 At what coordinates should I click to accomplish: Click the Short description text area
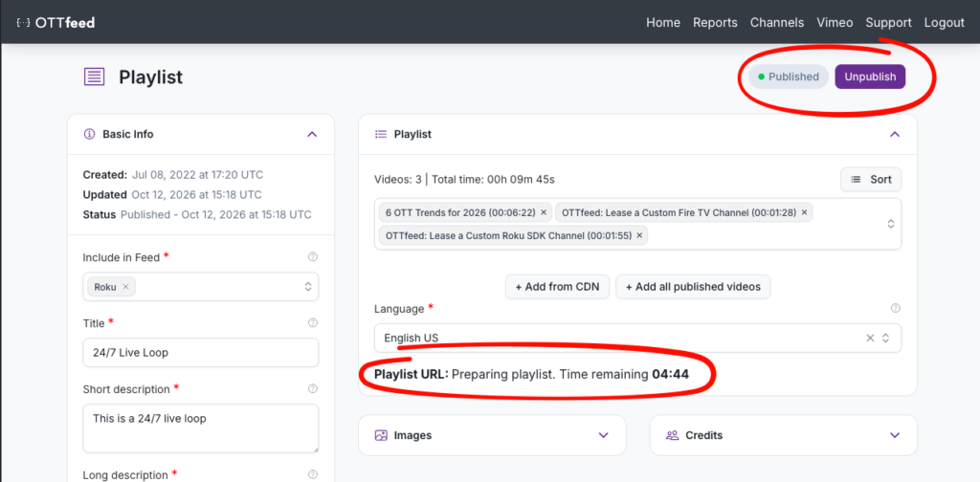(x=201, y=428)
